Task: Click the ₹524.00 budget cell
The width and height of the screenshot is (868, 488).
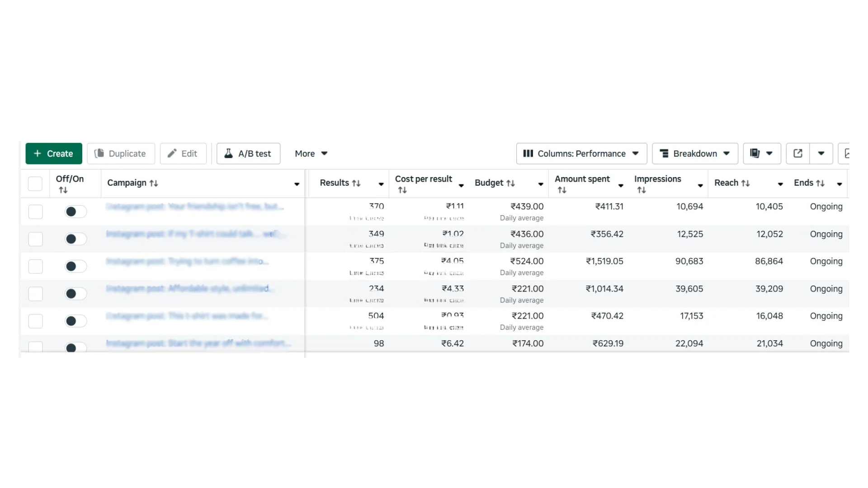Action: point(527,261)
